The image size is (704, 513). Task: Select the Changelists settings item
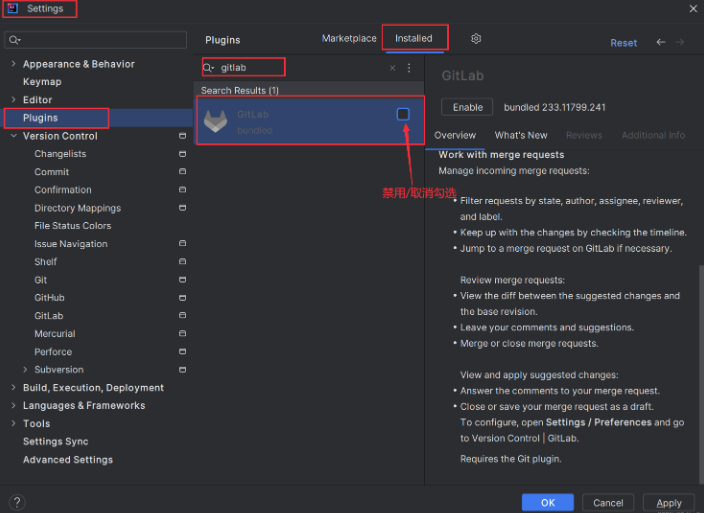point(60,153)
